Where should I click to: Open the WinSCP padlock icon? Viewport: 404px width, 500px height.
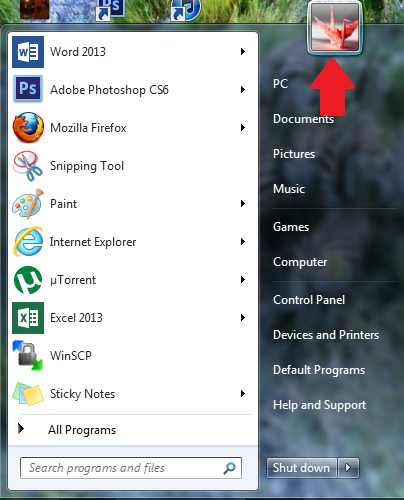click(x=28, y=356)
